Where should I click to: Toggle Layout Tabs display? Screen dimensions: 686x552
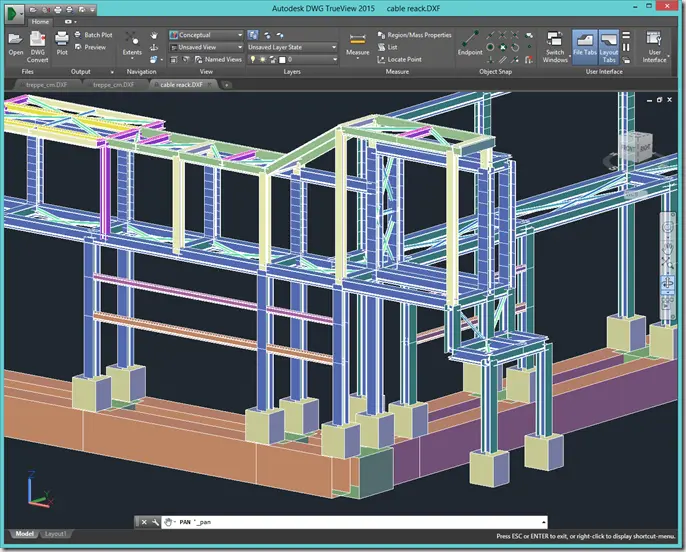click(609, 46)
